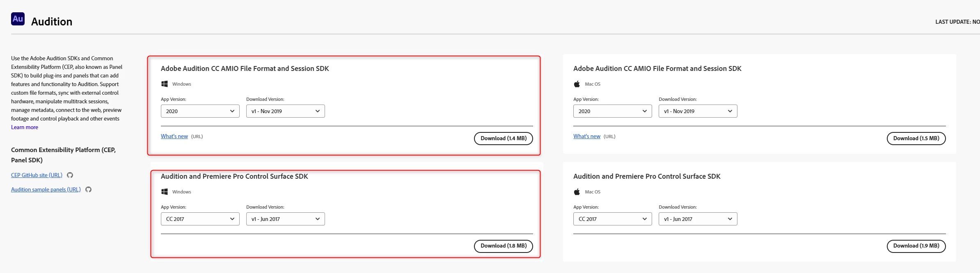Click Windows AMIO File Format and Session SDK title
The image size is (980, 273).
pos(245,68)
